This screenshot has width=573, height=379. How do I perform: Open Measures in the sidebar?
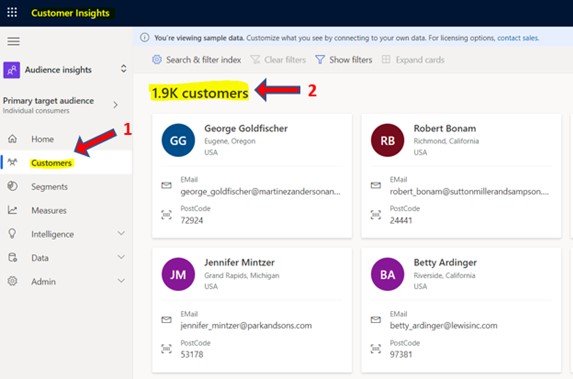[49, 211]
